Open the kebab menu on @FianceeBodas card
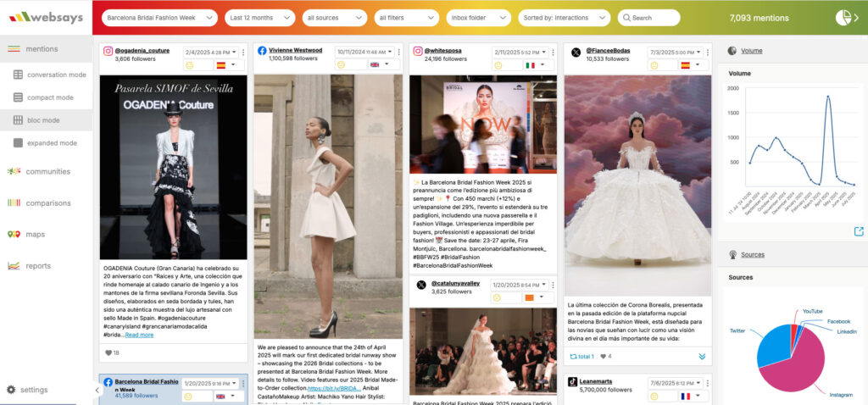Viewport: 868px width, 405px height. coord(709,52)
